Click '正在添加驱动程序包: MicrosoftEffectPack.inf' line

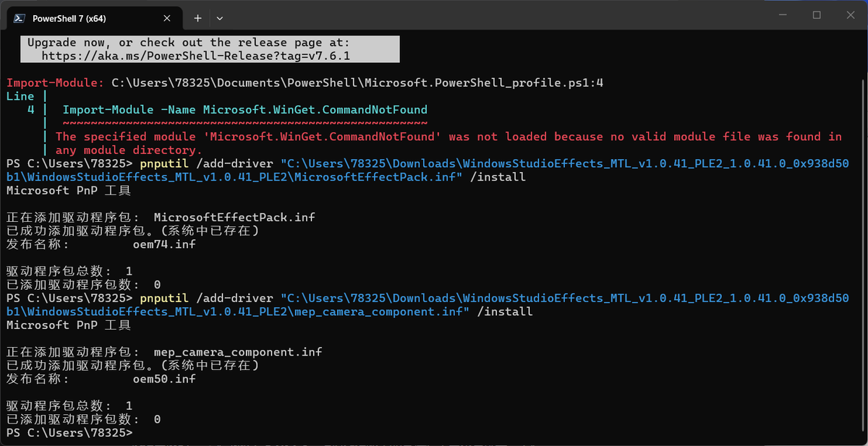click(x=161, y=217)
